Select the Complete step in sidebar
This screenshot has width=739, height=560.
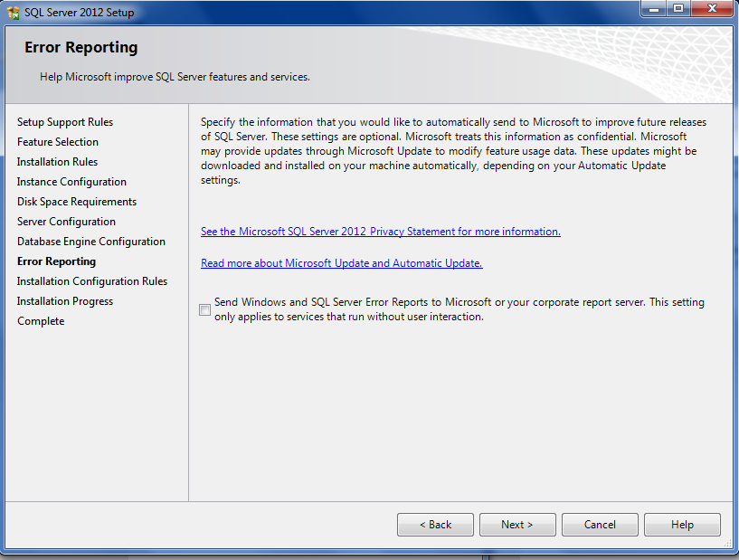tap(41, 321)
